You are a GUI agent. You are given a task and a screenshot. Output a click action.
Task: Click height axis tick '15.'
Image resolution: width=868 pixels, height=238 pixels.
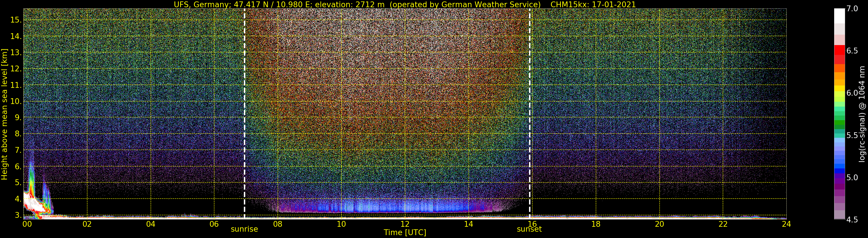(x=16, y=20)
